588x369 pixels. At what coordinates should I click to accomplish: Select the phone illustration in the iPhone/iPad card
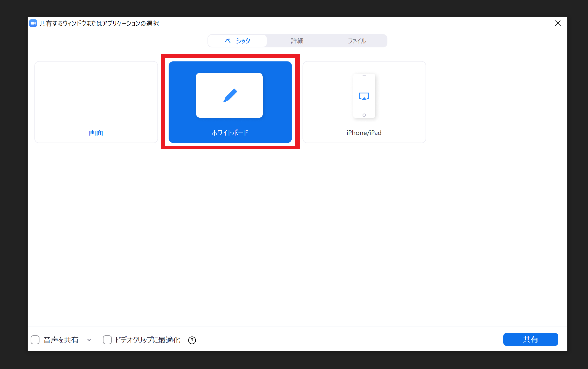pyautogui.click(x=364, y=96)
